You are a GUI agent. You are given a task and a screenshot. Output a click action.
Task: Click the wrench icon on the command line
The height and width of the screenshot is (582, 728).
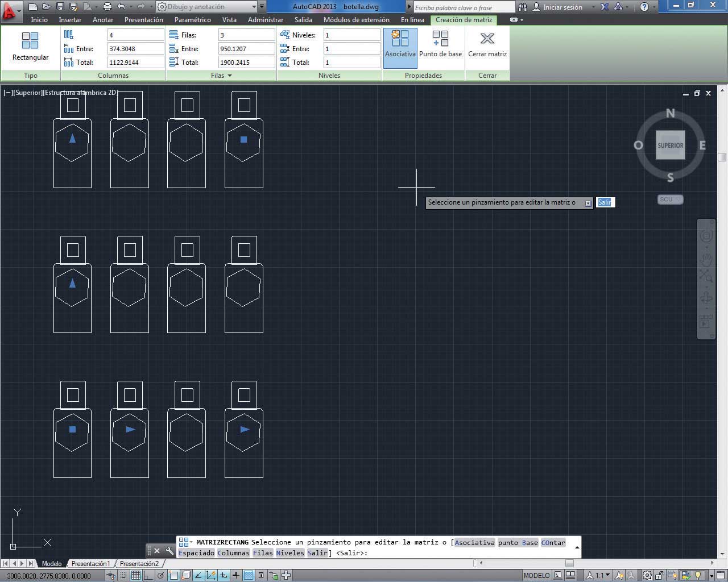click(x=169, y=551)
